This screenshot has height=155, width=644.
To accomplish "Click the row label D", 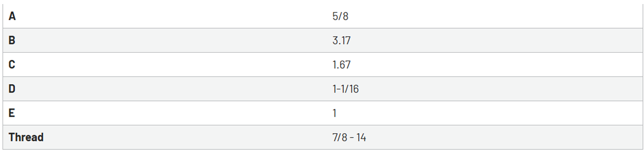I will [x=12, y=89].
